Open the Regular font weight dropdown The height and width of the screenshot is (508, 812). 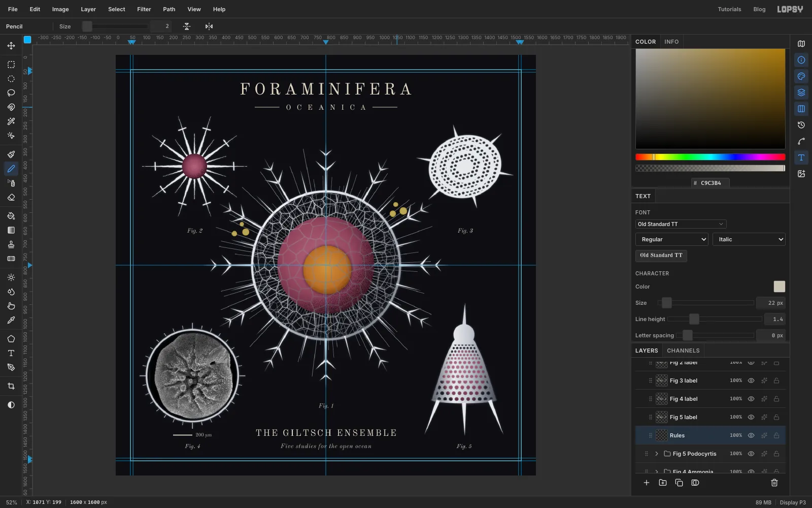click(x=672, y=239)
